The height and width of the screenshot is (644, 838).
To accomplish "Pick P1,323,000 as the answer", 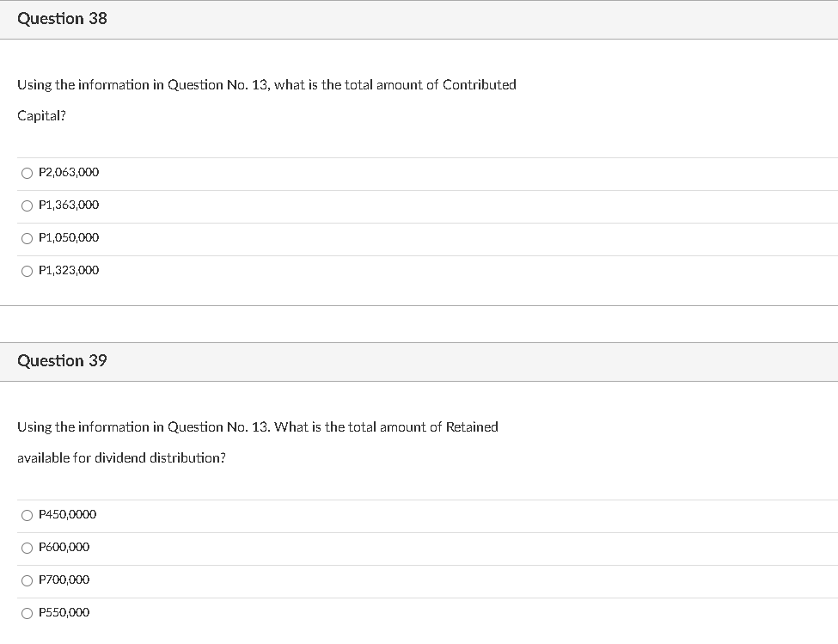I will 27,271.
